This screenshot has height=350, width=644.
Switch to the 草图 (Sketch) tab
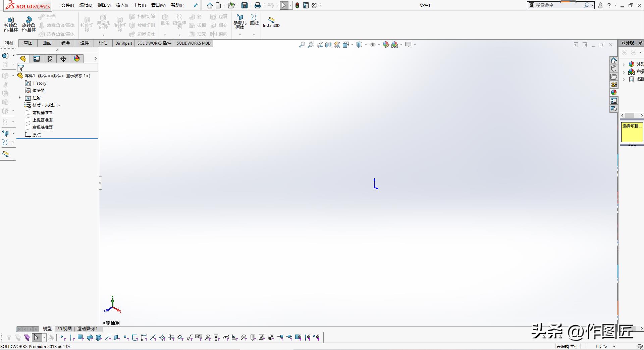tap(28, 43)
